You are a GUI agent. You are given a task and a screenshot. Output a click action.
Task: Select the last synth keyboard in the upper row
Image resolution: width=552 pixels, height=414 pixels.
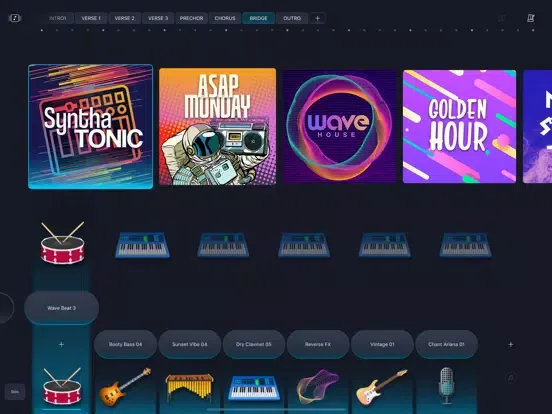point(465,245)
